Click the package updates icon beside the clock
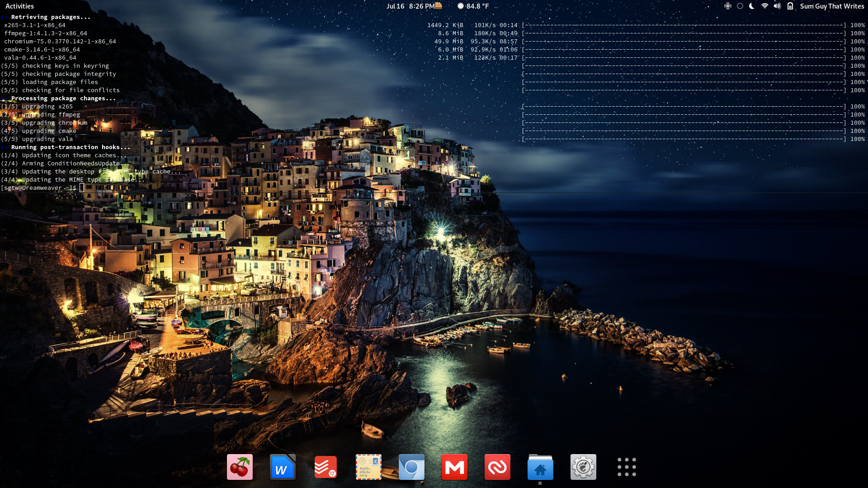The width and height of the screenshot is (868, 488). pos(439,6)
